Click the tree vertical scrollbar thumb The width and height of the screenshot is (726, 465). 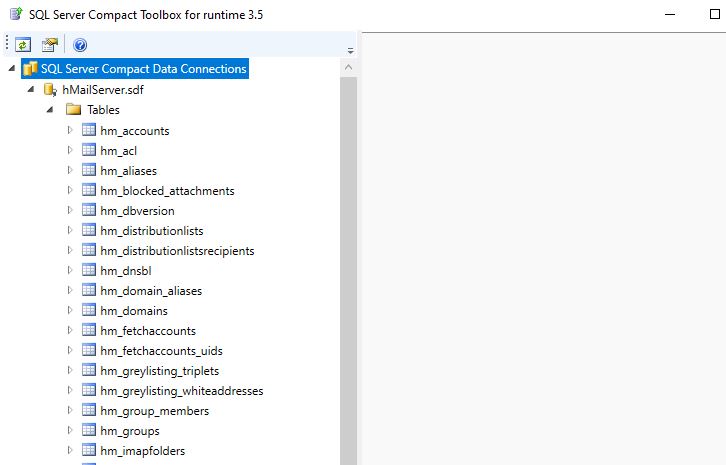(x=349, y=271)
